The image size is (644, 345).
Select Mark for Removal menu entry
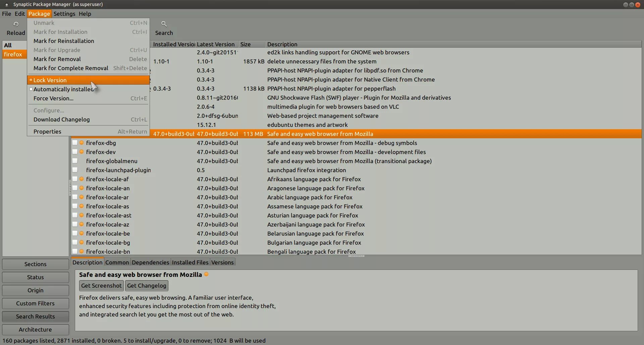pos(88,59)
